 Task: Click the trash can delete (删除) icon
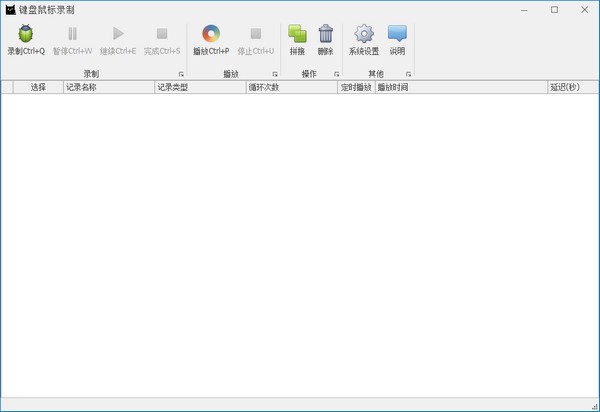click(x=326, y=34)
